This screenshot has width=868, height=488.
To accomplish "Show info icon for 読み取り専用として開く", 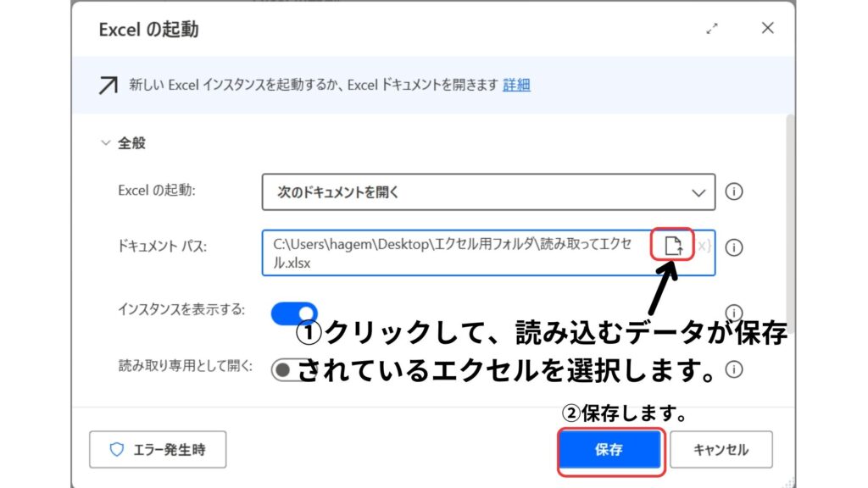I will click(x=734, y=369).
